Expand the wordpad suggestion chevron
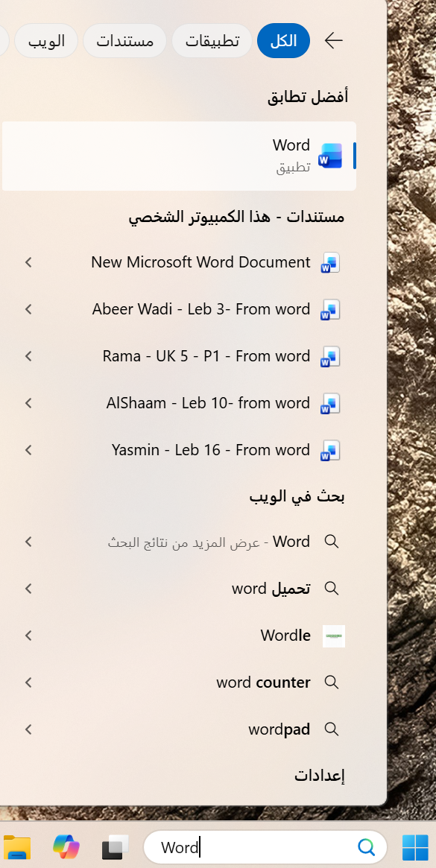This screenshot has width=436, height=868. (29, 729)
